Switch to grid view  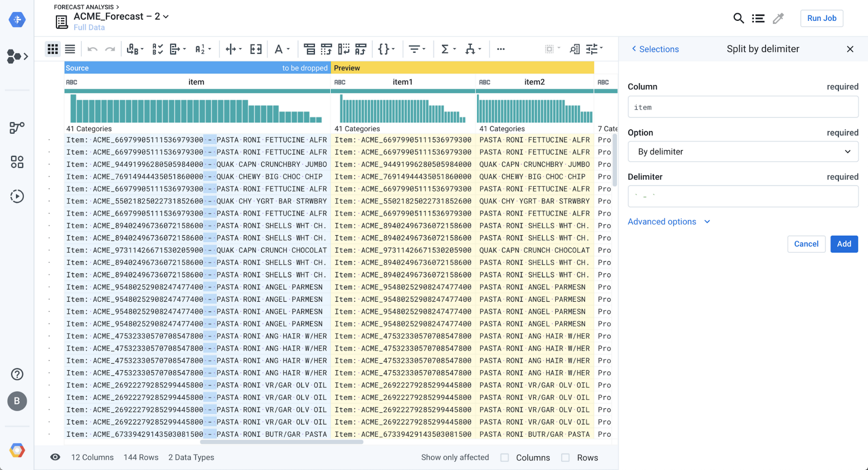pos(53,49)
